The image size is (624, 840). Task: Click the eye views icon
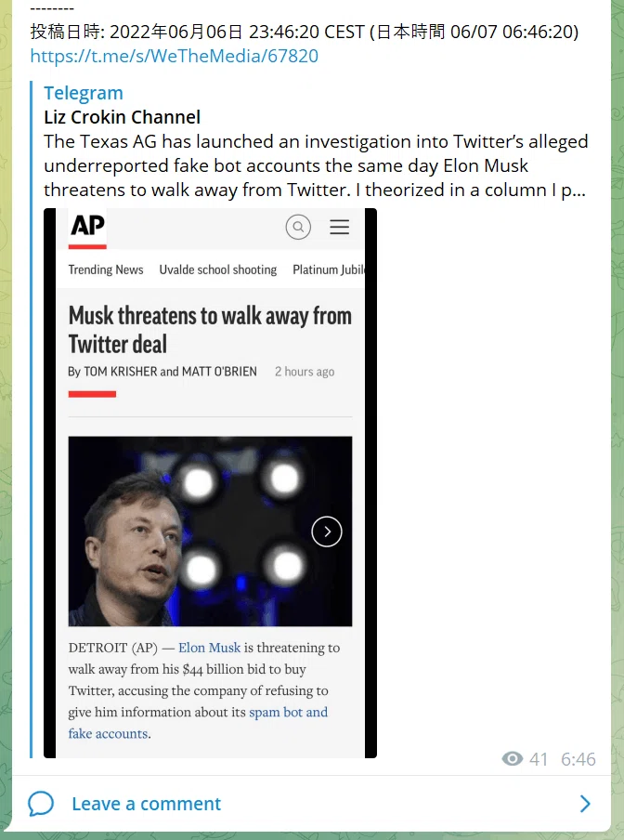(513, 758)
